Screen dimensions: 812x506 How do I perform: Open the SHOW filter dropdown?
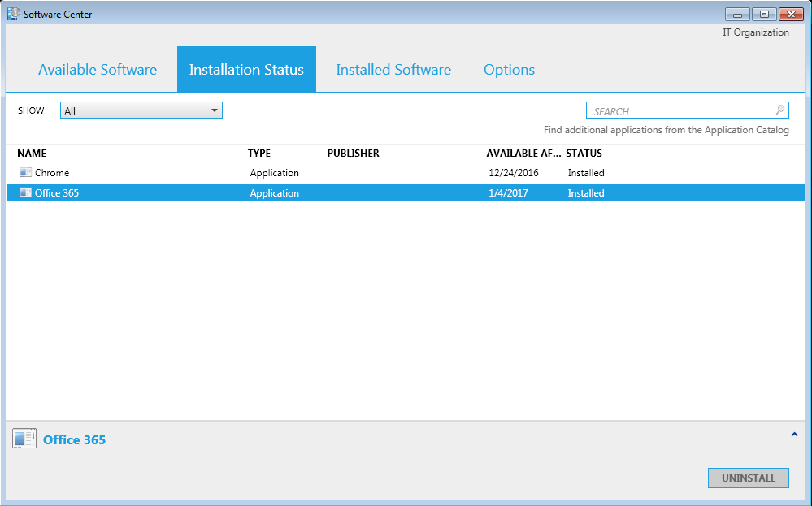click(x=141, y=110)
